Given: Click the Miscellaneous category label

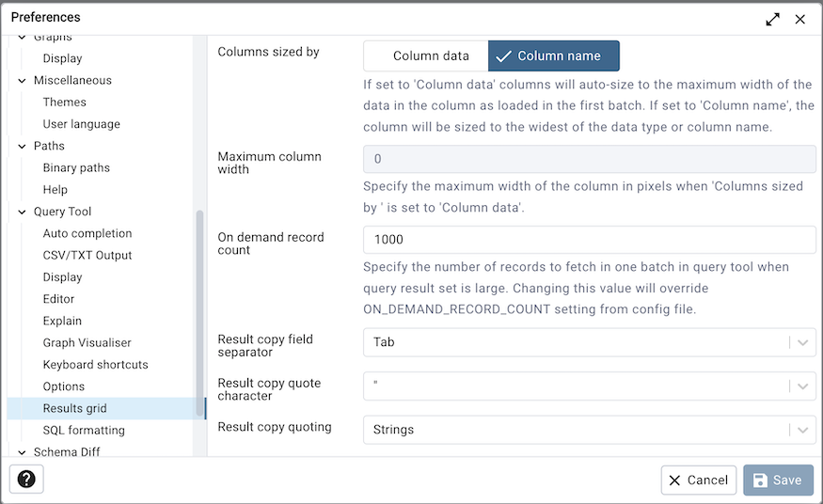Looking at the screenshot, I should [72, 80].
